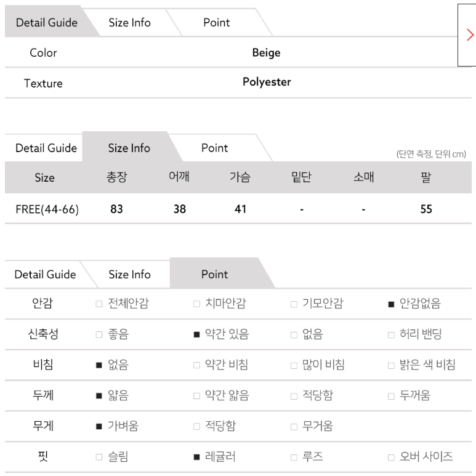476x476 pixels.
Task: Toggle the filled 약간 있음 checkbox
Action: tap(196, 334)
